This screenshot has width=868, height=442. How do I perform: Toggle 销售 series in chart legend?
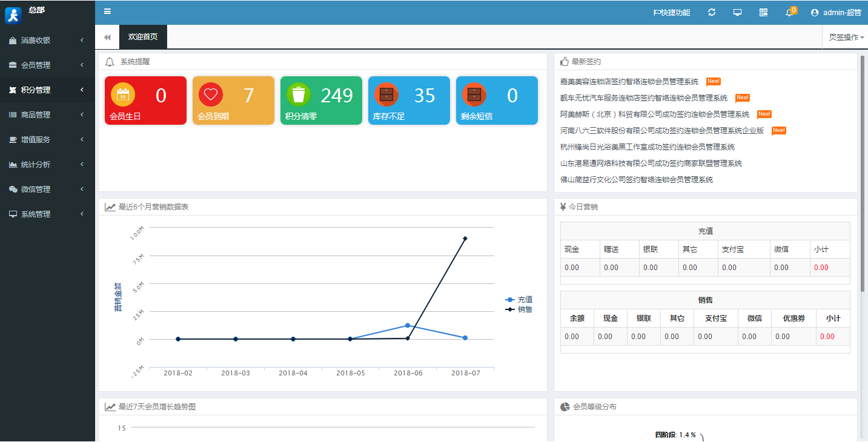519,309
